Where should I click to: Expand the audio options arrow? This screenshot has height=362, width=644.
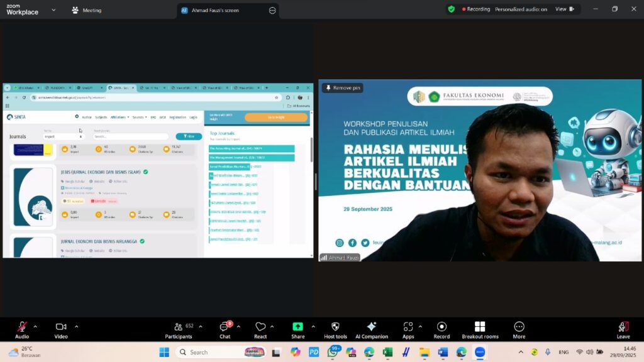pos(35,326)
